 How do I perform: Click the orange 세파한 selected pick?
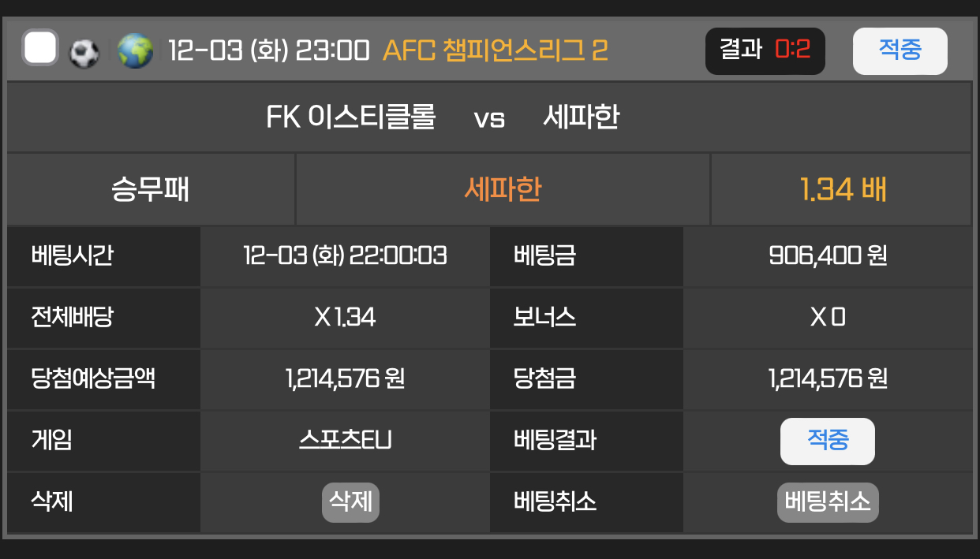[x=503, y=190]
